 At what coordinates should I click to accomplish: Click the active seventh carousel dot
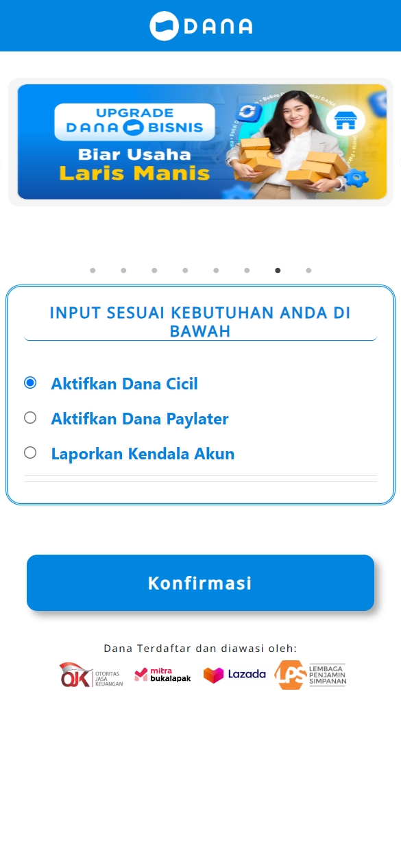coord(278,270)
